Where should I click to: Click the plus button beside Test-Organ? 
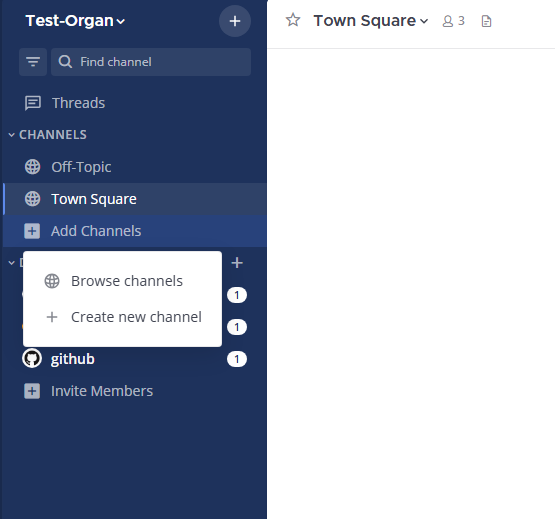click(x=235, y=21)
